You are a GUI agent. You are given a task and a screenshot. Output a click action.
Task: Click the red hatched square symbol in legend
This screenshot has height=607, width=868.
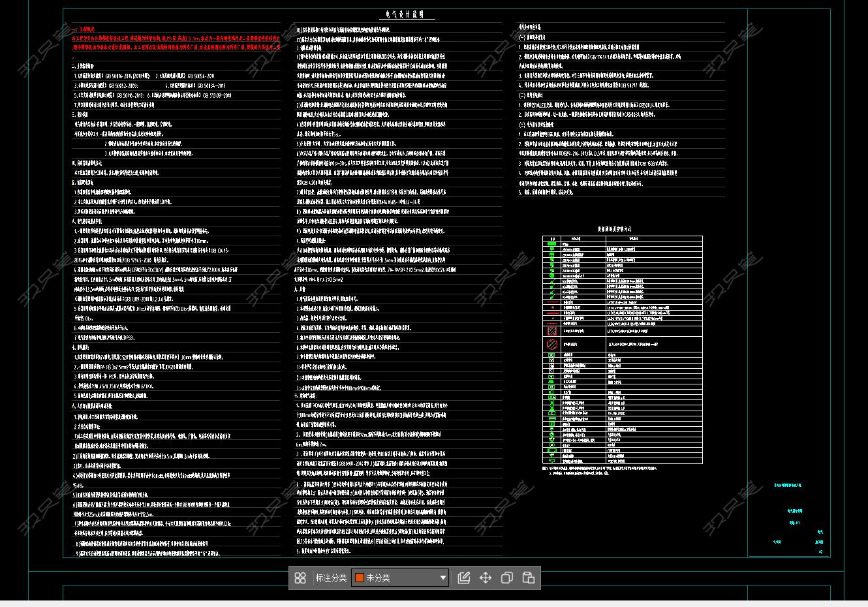(x=552, y=331)
